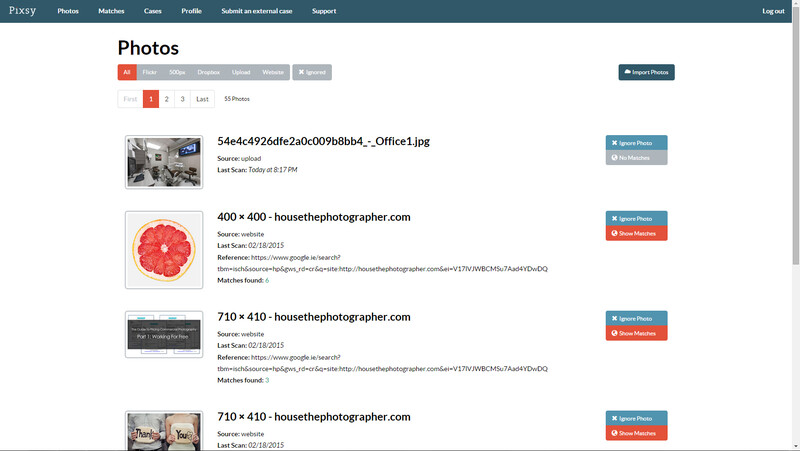Screen dimensions: 800x451
Task: Click 'Source: upload' text
Action: pyautogui.click(x=239, y=159)
